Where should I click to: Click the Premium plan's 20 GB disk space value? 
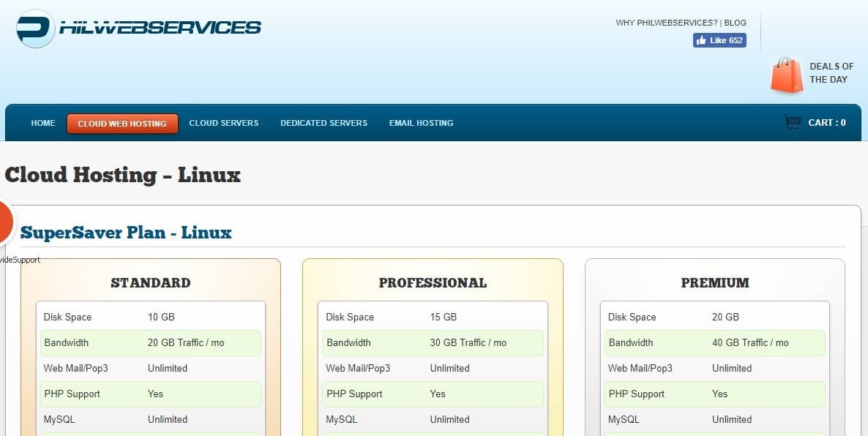click(x=725, y=317)
